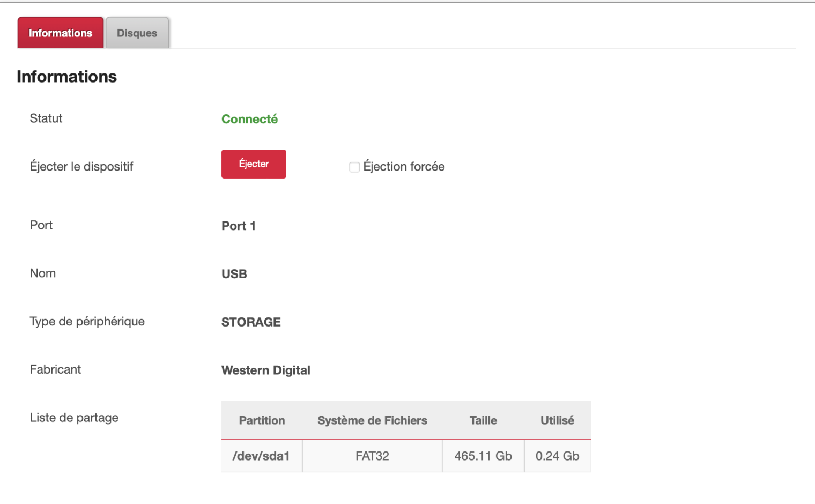815x504 pixels.
Task: Click the 0.24 Gb used cell
Action: click(x=557, y=456)
